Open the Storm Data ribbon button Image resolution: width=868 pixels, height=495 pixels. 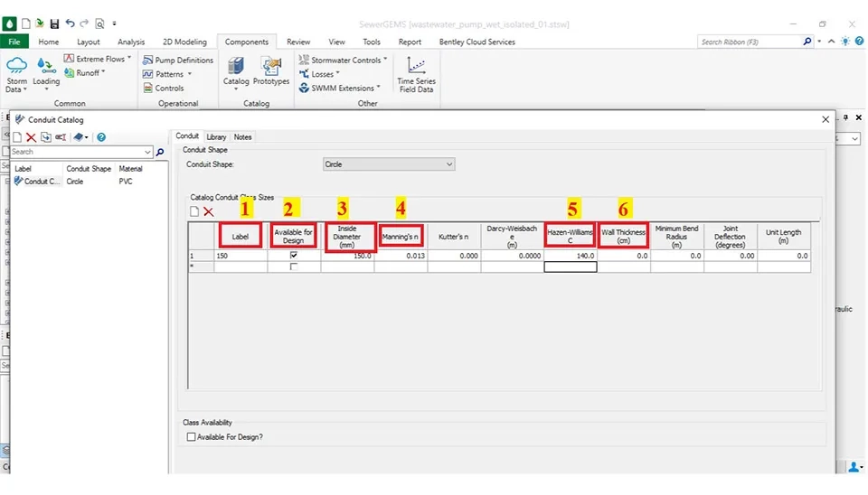[x=16, y=74]
